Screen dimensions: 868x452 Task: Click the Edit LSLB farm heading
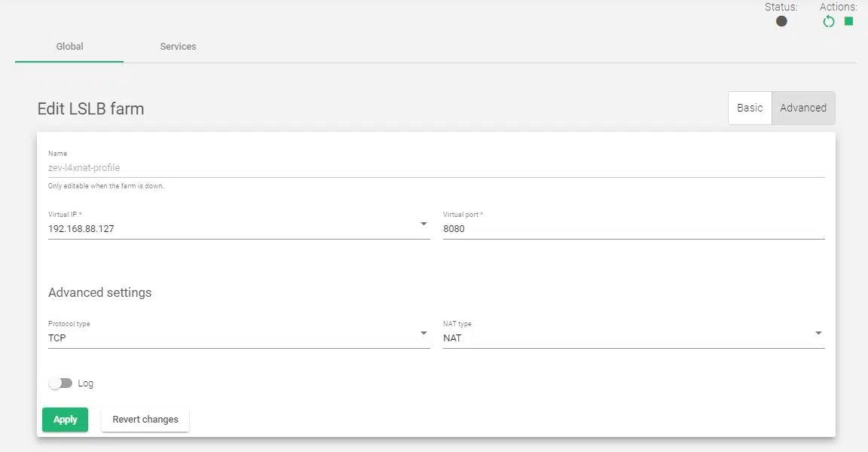90,108
